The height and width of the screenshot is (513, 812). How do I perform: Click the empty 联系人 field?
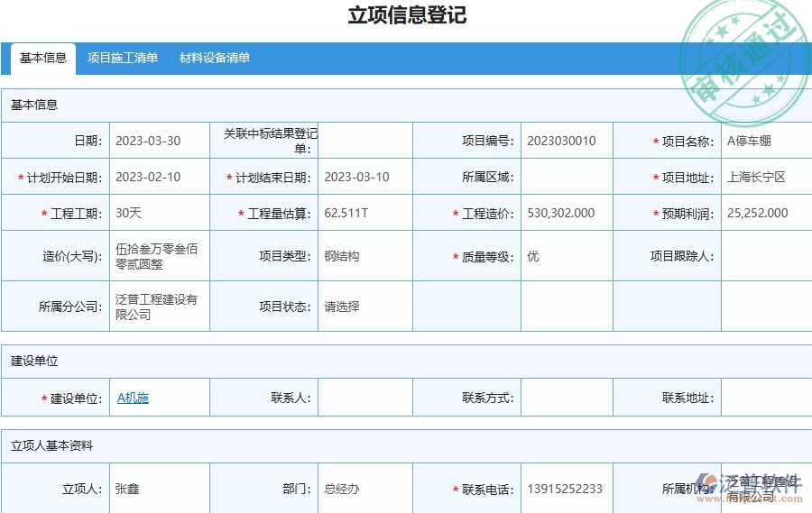coord(365,397)
